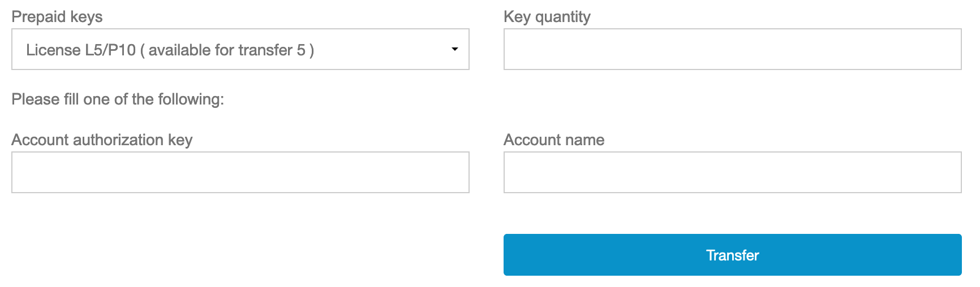The height and width of the screenshot is (287, 980).
Task: Open the Prepaid keys dropdown
Action: coord(240,50)
